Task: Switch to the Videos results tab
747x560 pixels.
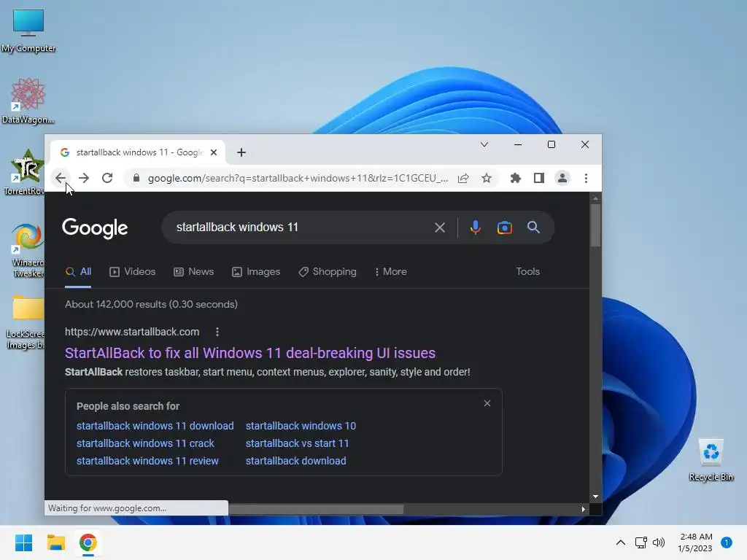Action: pyautogui.click(x=133, y=272)
